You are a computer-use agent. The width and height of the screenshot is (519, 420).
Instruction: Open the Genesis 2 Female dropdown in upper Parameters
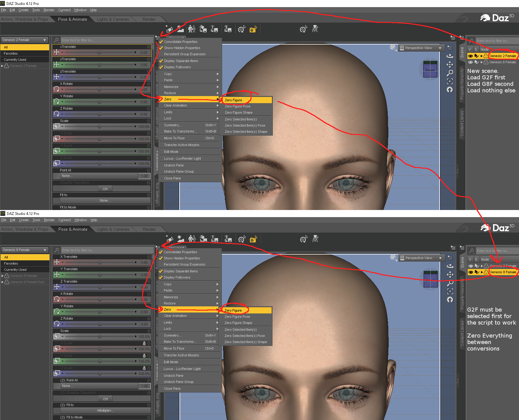[x=25, y=40]
